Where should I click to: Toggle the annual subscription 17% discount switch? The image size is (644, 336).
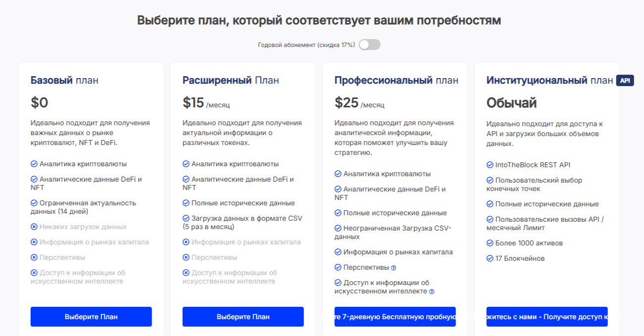[370, 45]
